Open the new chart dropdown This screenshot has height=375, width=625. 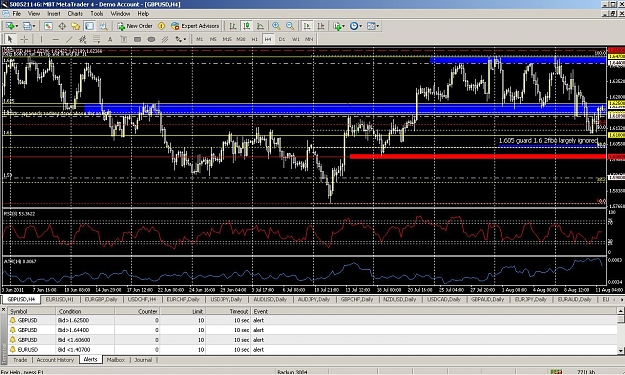coord(11,26)
